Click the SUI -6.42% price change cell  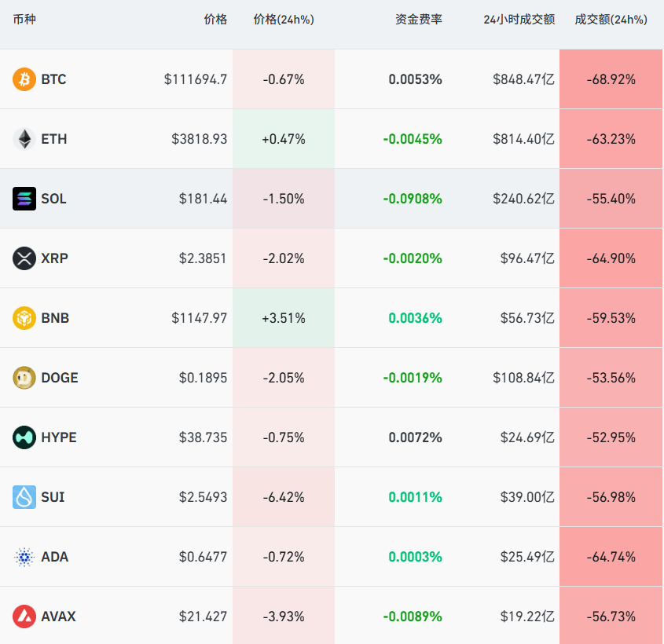[284, 497]
